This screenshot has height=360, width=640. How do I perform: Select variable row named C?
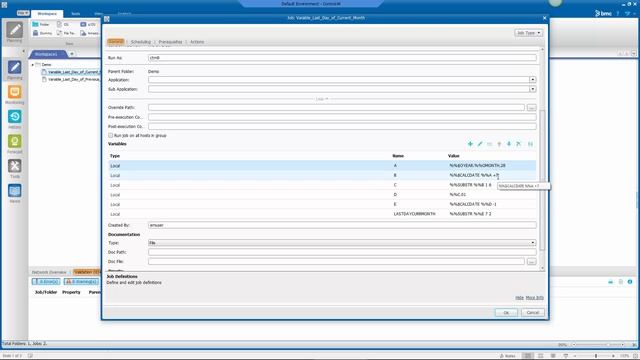322,185
